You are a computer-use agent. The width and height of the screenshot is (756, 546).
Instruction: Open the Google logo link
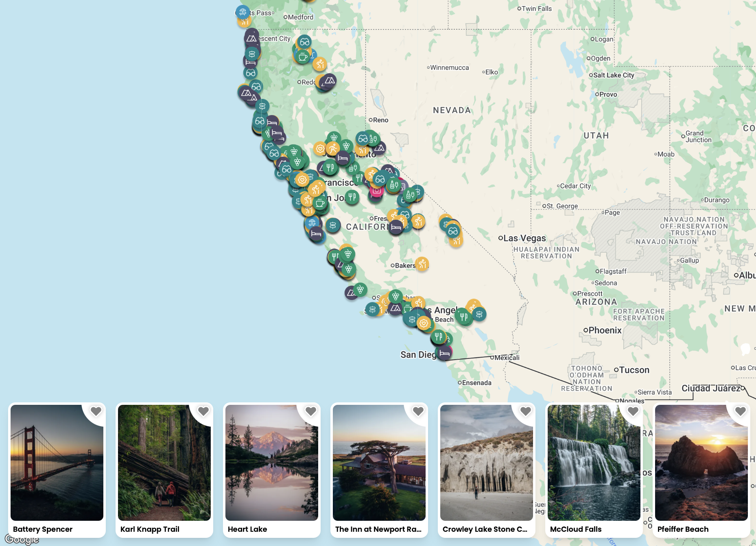[22, 539]
